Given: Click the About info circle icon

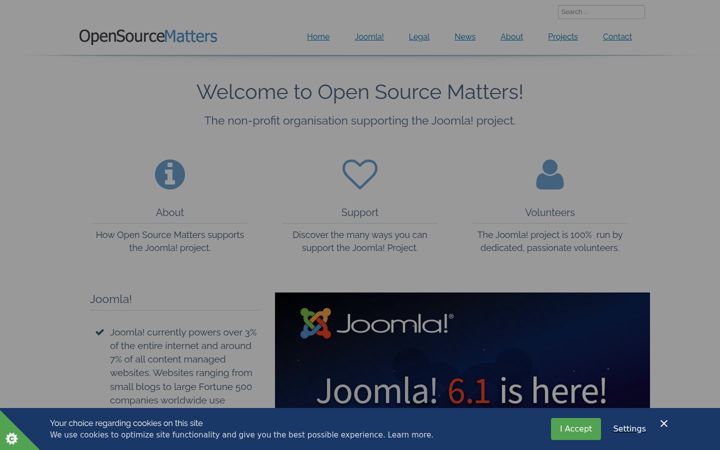Looking at the screenshot, I should tap(170, 174).
